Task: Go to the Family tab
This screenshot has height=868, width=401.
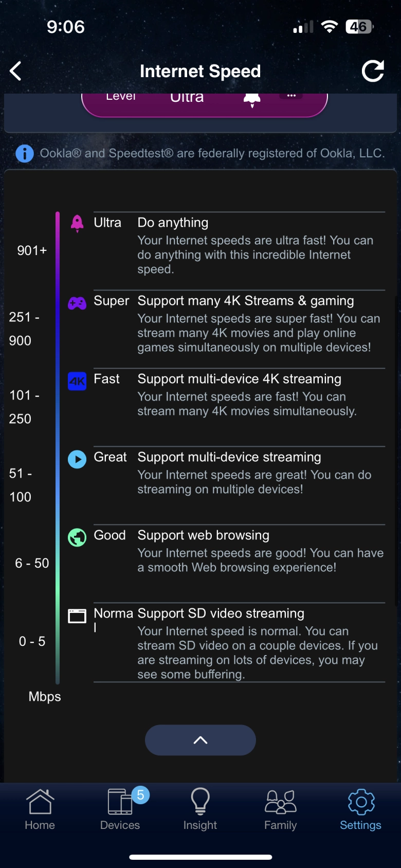Action: point(280,809)
